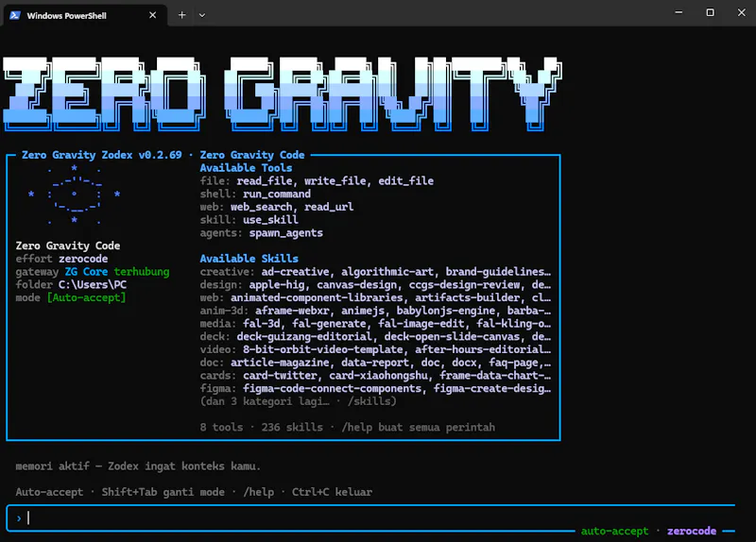Click web_search in the web tools row

click(x=262, y=207)
